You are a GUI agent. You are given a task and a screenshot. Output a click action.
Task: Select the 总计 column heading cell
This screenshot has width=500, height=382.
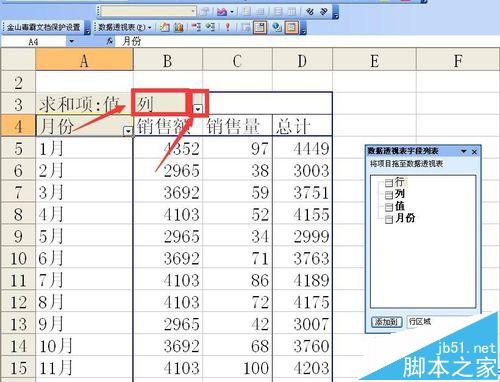point(302,126)
